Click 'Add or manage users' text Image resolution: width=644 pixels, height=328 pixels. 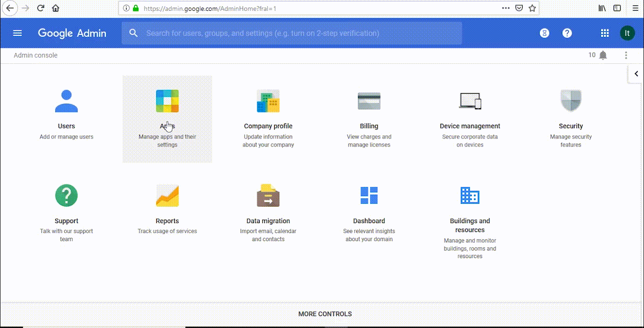67,137
